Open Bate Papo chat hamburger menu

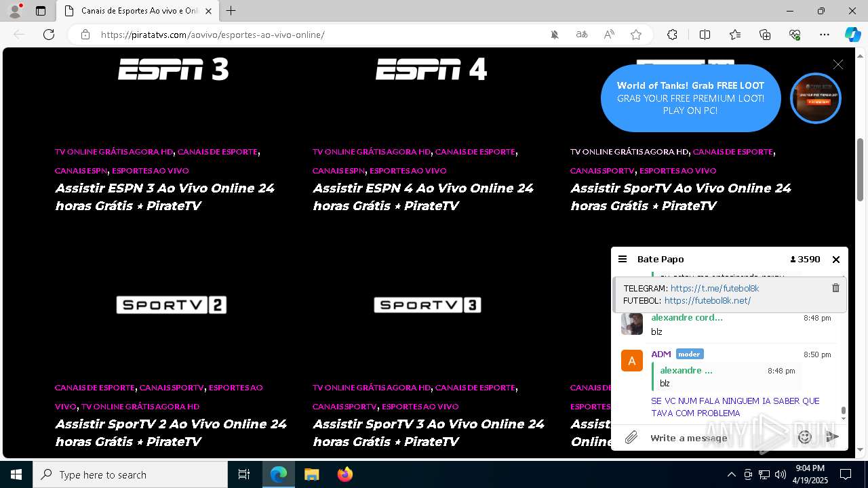623,259
